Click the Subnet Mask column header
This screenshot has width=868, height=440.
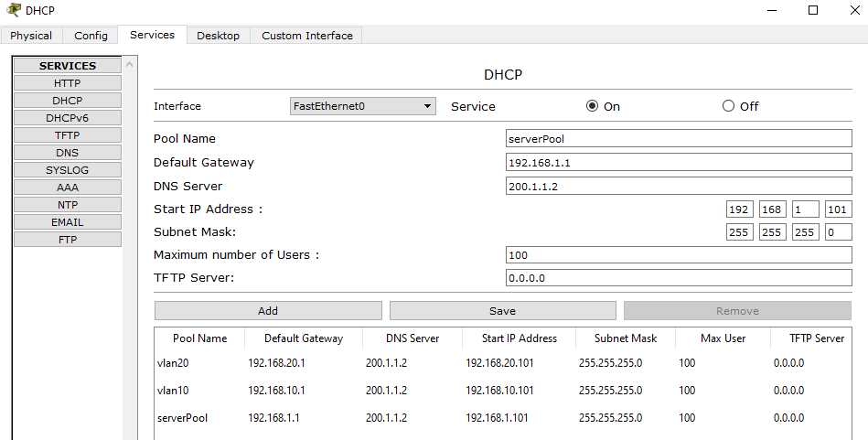tap(626, 338)
